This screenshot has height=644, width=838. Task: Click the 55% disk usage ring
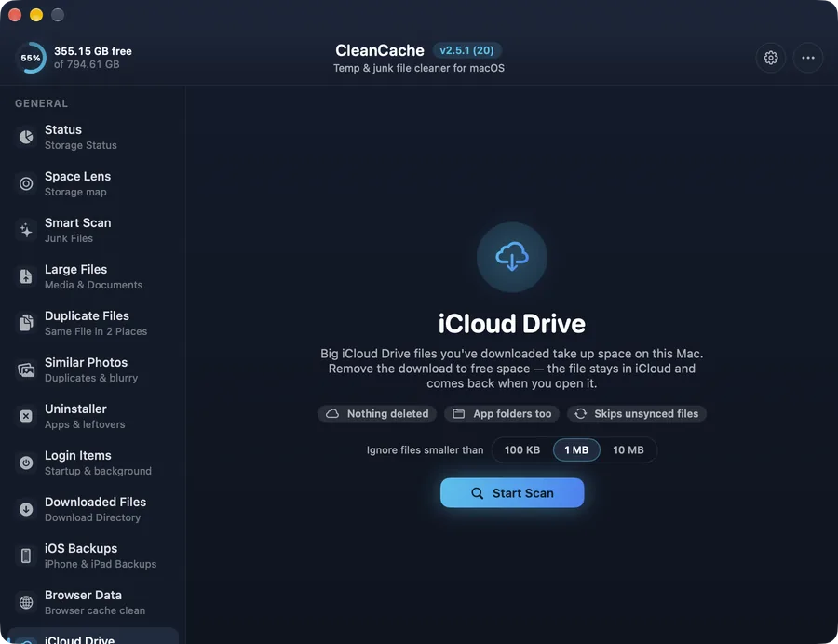click(31, 58)
